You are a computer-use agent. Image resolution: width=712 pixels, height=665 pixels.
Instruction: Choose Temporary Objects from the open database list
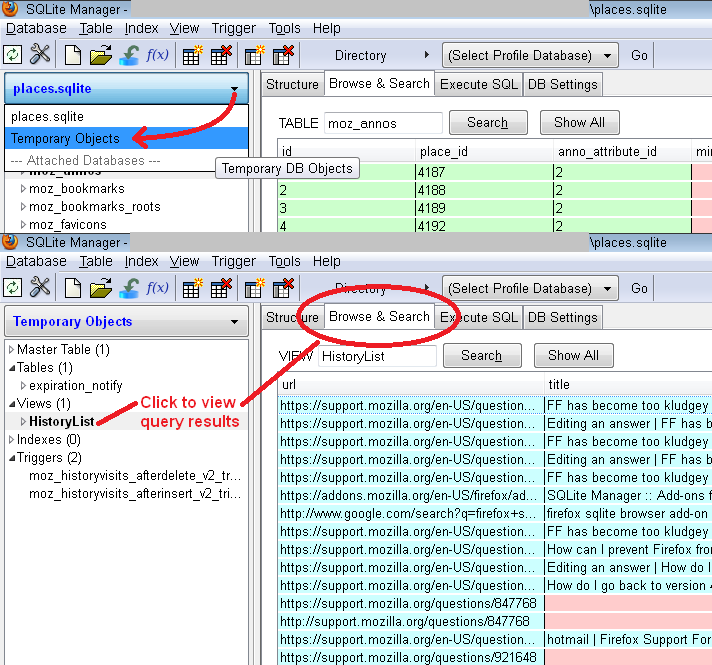pyautogui.click(x=65, y=138)
